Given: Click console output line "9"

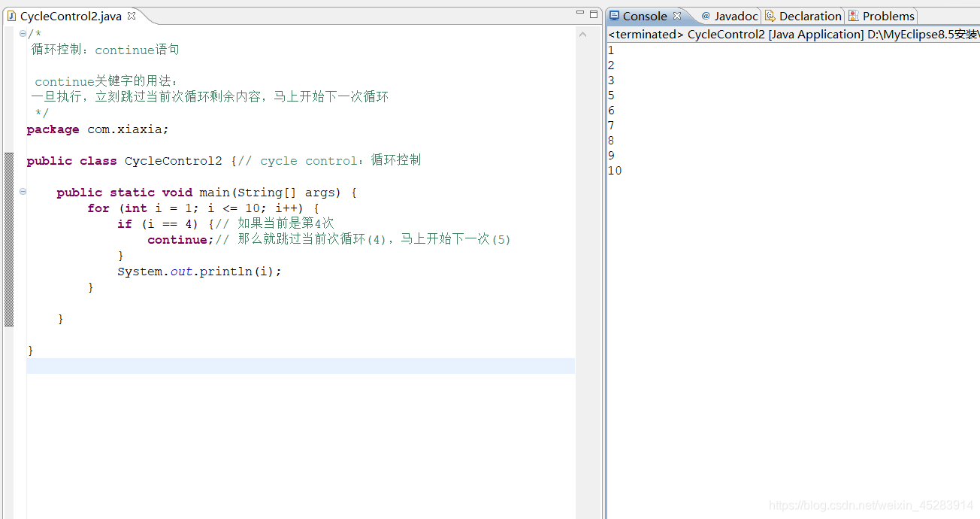Looking at the screenshot, I should tap(611, 156).
